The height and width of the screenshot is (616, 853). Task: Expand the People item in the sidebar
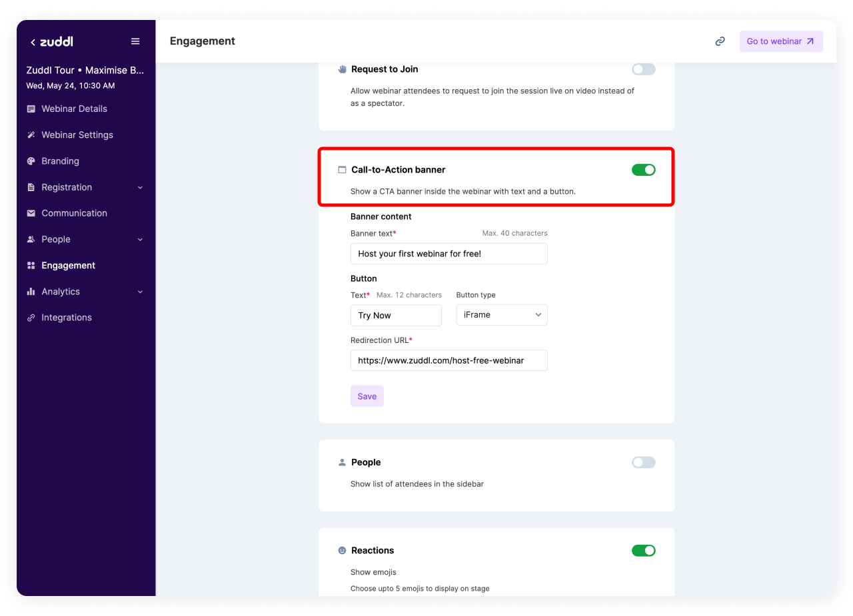[140, 240]
